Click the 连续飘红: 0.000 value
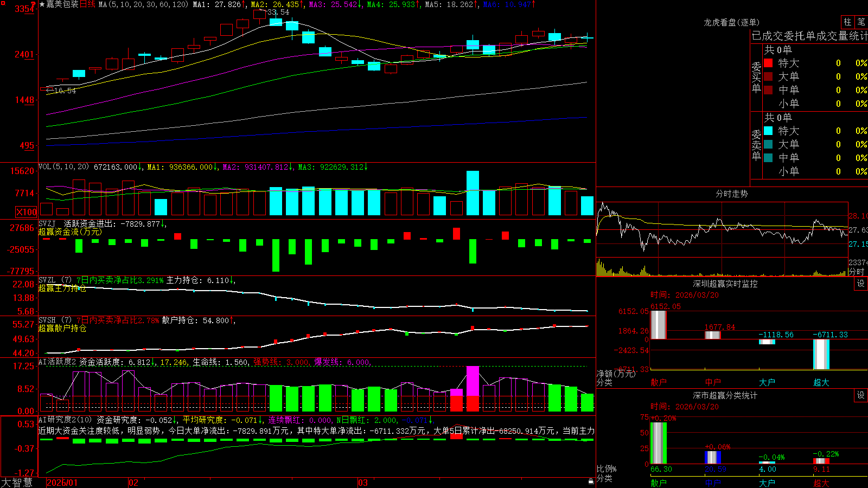Image resolution: width=868 pixels, height=488 pixels. click(300, 420)
